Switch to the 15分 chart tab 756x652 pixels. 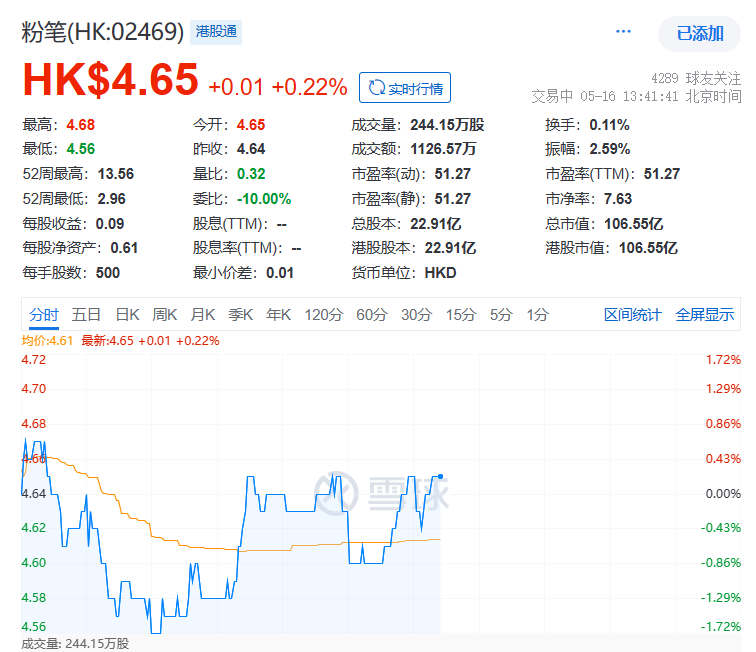461,315
